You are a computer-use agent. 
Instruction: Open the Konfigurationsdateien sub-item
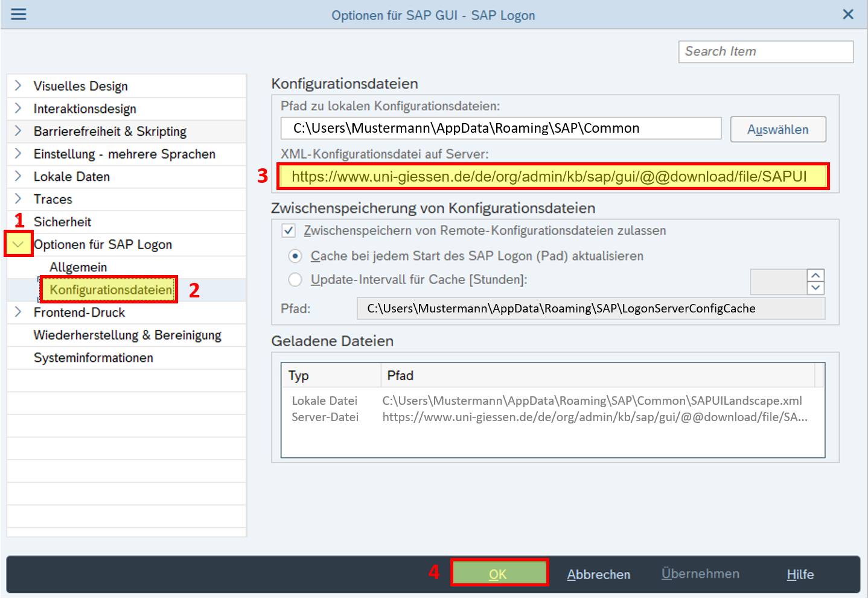click(x=111, y=290)
